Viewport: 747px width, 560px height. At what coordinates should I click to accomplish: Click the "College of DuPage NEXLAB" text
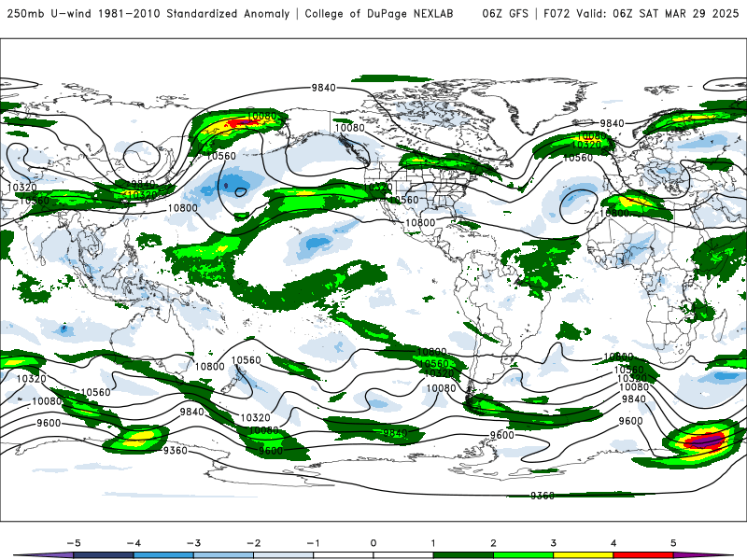tap(379, 13)
